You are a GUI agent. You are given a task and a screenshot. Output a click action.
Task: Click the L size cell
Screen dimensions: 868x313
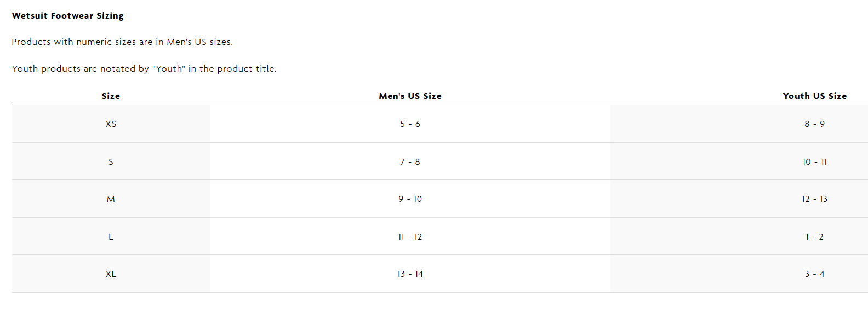point(111,237)
